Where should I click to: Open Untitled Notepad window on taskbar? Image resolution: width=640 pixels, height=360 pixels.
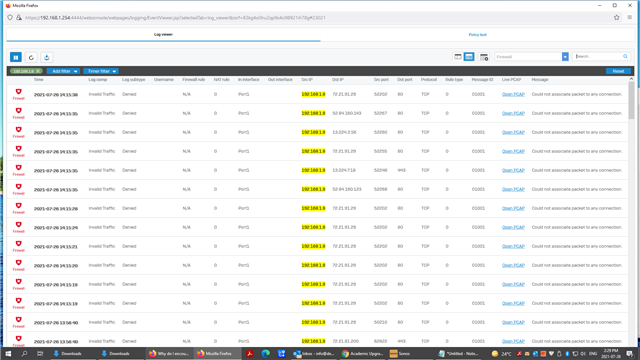pos(459,353)
